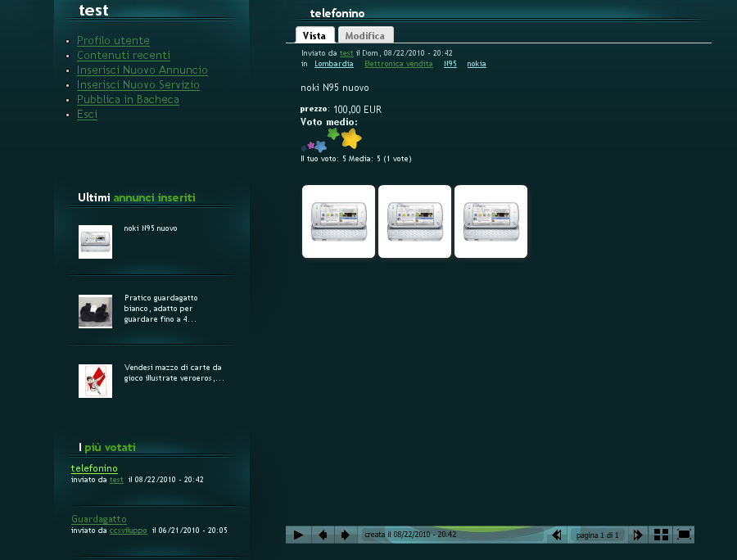Click Inserisci Nuovo Annuncio
This screenshot has height=560, width=737.
click(x=142, y=70)
